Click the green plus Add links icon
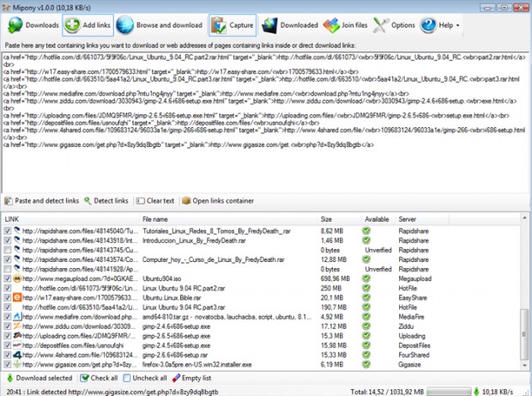532x396 pixels. pos(72,25)
